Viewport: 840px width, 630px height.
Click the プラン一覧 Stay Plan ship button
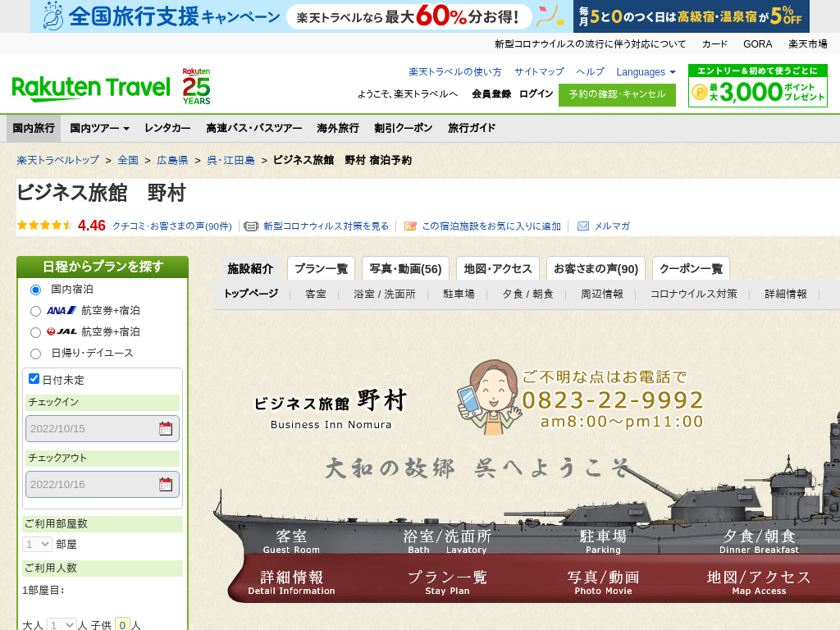point(447,582)
